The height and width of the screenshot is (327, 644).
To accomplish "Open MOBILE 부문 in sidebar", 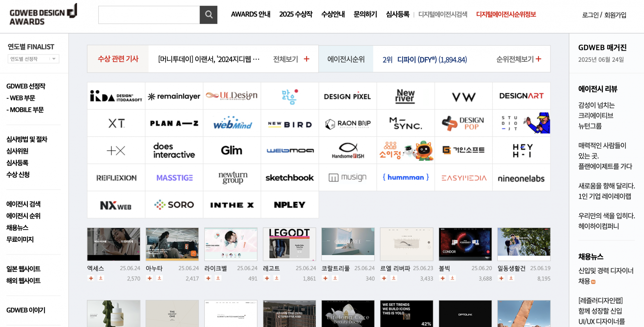I will (x=25, y=110).
